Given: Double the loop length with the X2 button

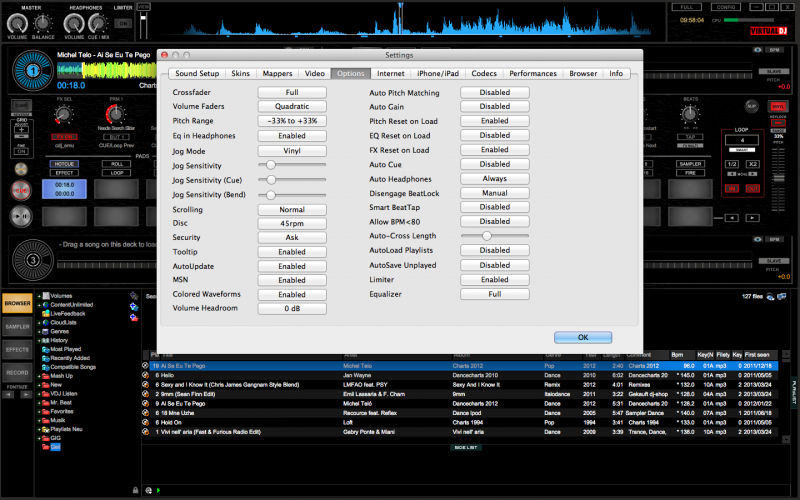Looking at the screenshot, I should pyautogui.click(x=752, y=164).
